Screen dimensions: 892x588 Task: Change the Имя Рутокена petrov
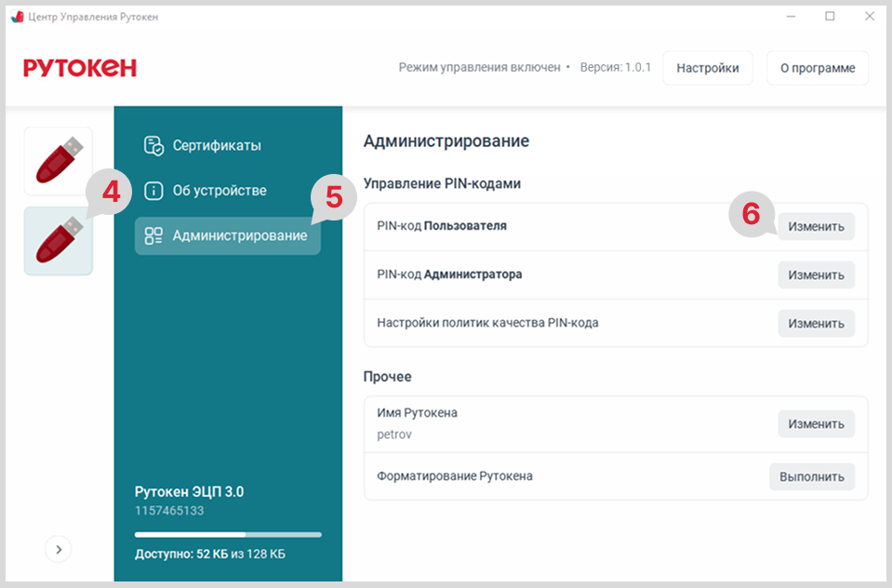tap(816, 424)
